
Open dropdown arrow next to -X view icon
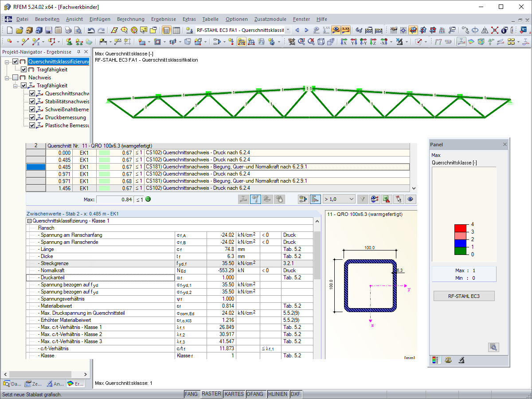pyautogui.click(x=391, y=42)
